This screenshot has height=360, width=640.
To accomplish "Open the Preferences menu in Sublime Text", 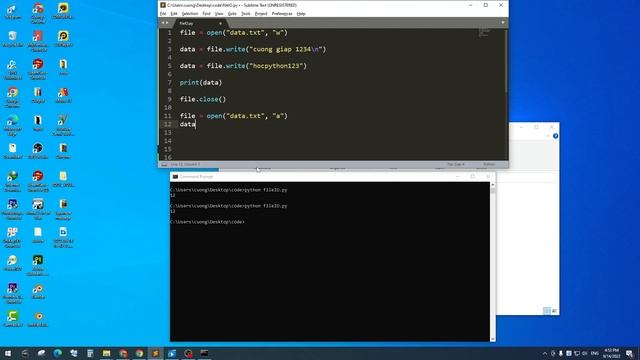I will (x=282, y=13).
